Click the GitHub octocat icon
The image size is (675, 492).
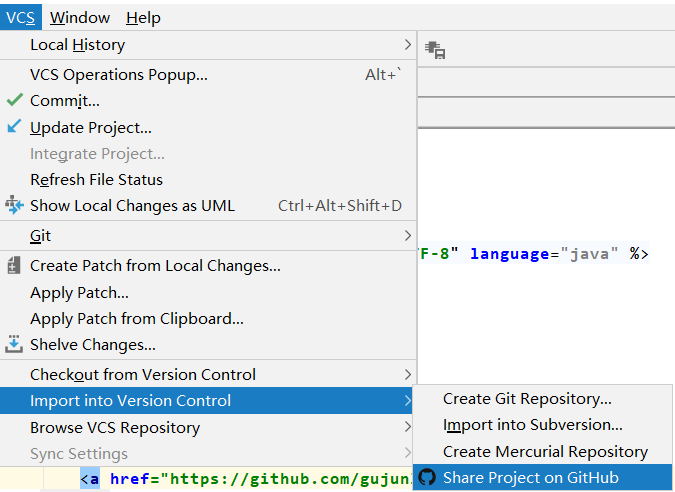[x=427, y=477]
